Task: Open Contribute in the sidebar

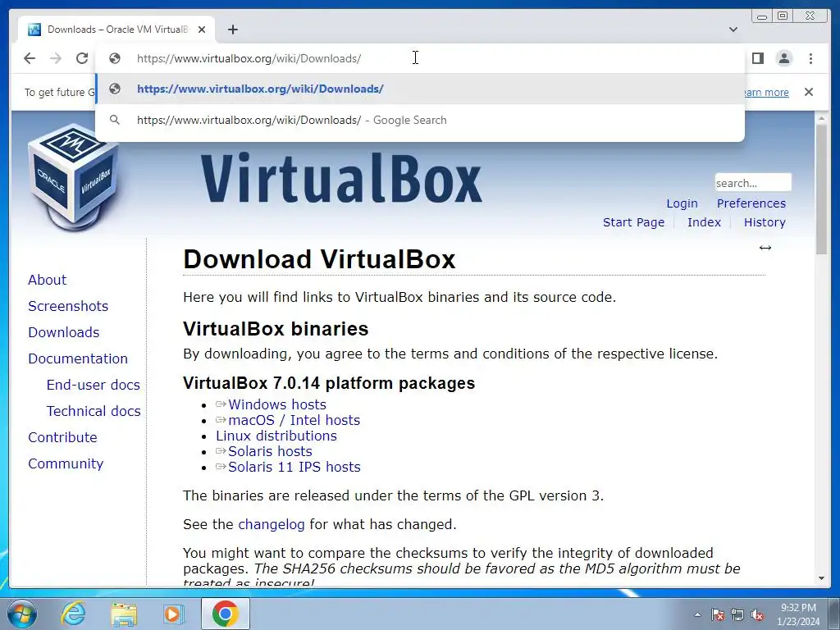Action: click(62, 437)
